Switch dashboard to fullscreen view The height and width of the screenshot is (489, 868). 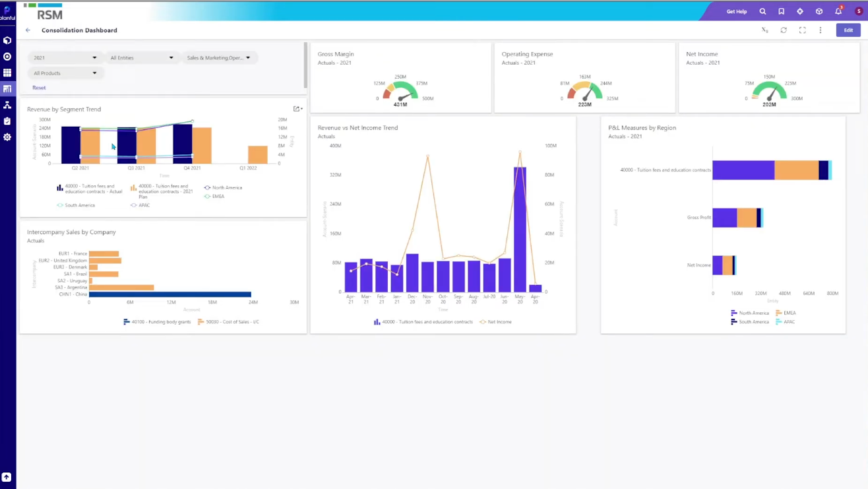pos(802,30)
